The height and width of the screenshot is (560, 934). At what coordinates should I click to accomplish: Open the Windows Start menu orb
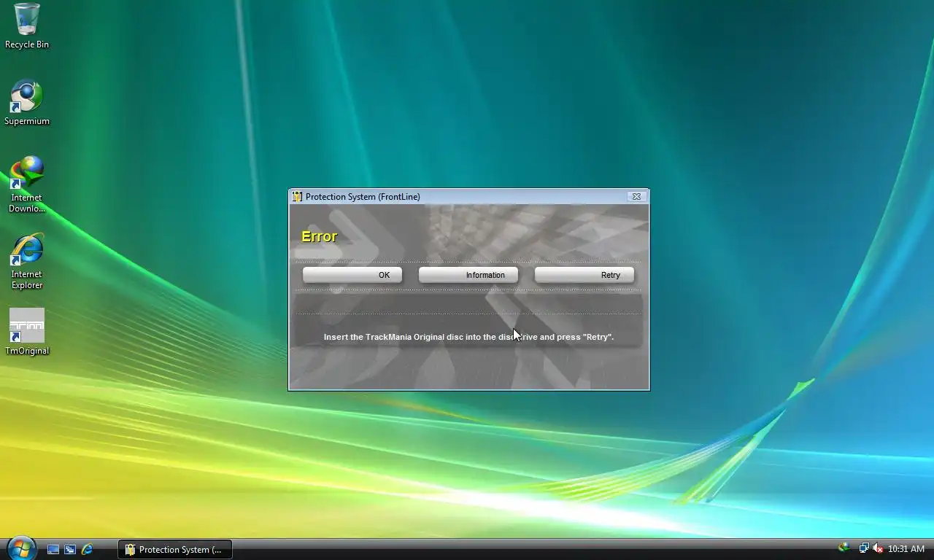[x=21, y=548]
